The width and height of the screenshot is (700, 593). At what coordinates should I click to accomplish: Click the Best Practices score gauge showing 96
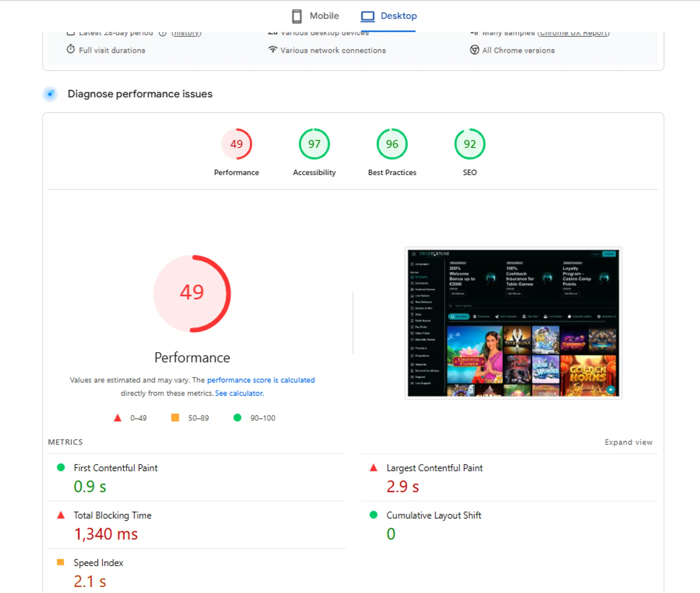tap(392, 144)
